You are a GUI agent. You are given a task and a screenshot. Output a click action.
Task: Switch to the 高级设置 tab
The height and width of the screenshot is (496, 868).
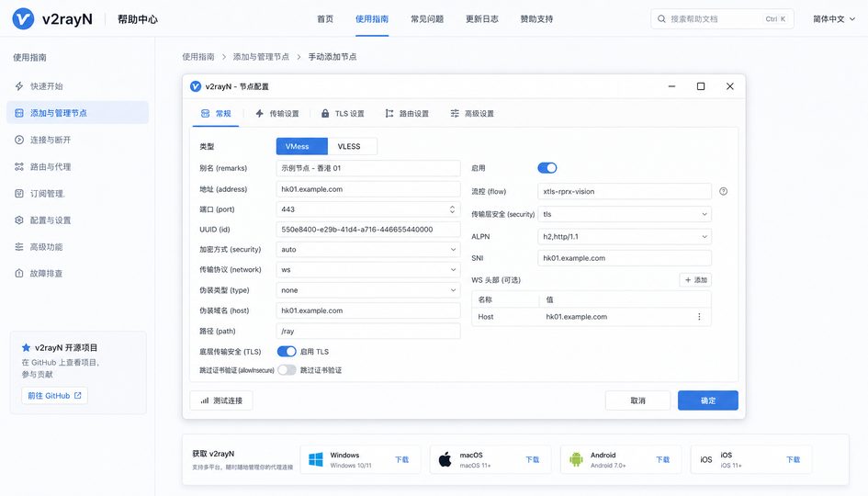471,114
